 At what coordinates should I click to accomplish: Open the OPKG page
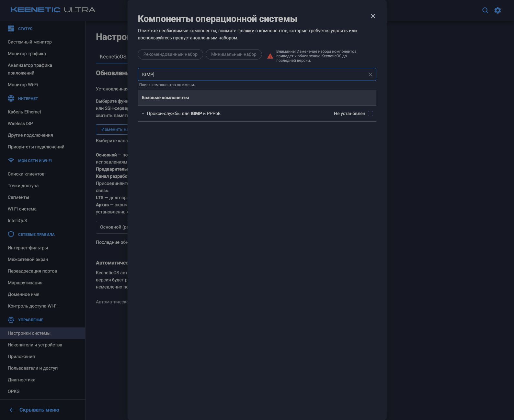coord(14,392)
